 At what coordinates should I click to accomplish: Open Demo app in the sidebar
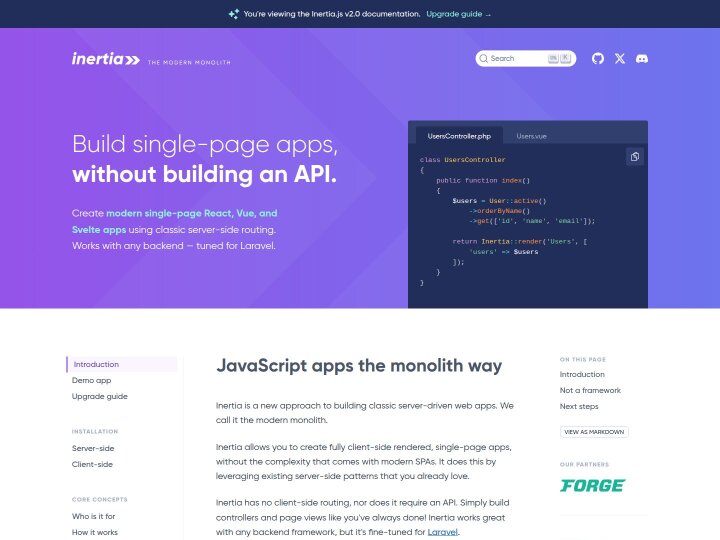[91, 380]
